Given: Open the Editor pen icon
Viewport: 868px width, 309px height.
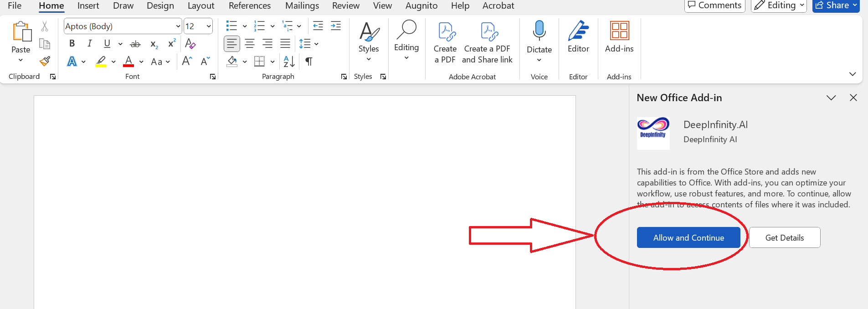Looking at the screenshot, I should pyautogui.click(x=578, y=31).
